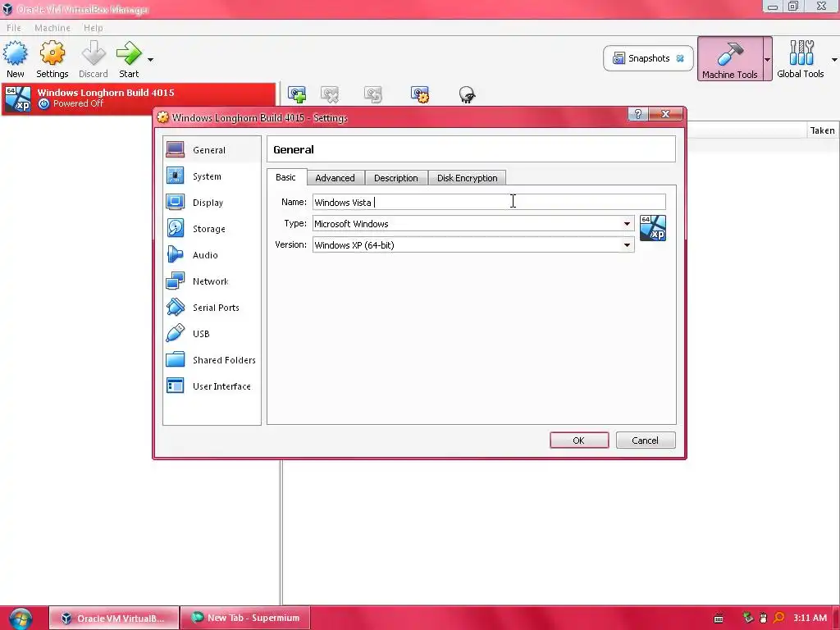Open the Shared Folders settings category
The image size is (840, 630).
tap(212, 360)
